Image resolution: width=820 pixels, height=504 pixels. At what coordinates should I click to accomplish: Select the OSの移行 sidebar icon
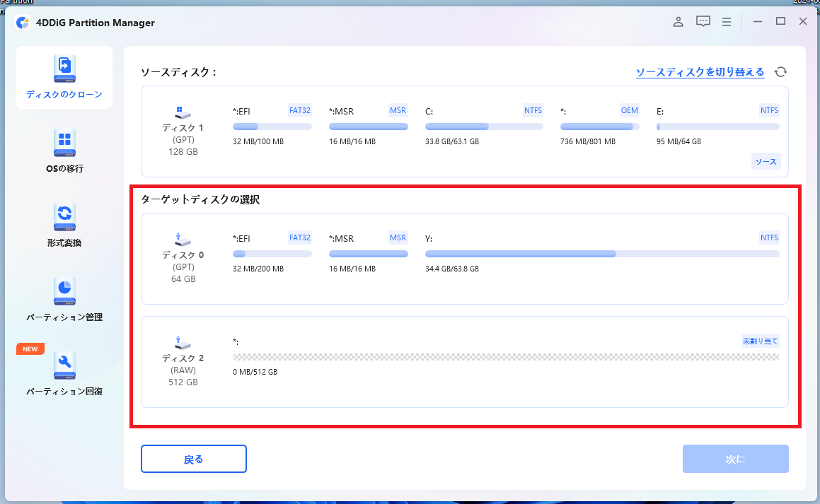point(64,143)
